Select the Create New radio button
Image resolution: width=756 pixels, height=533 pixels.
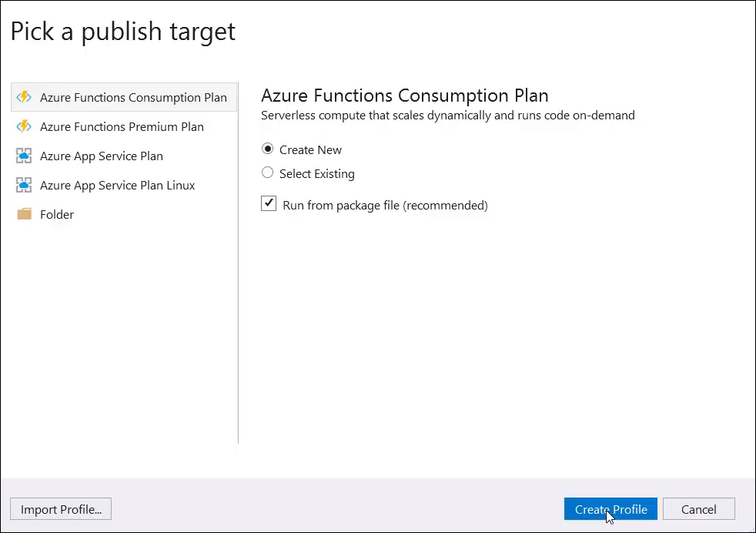point(268,149)
